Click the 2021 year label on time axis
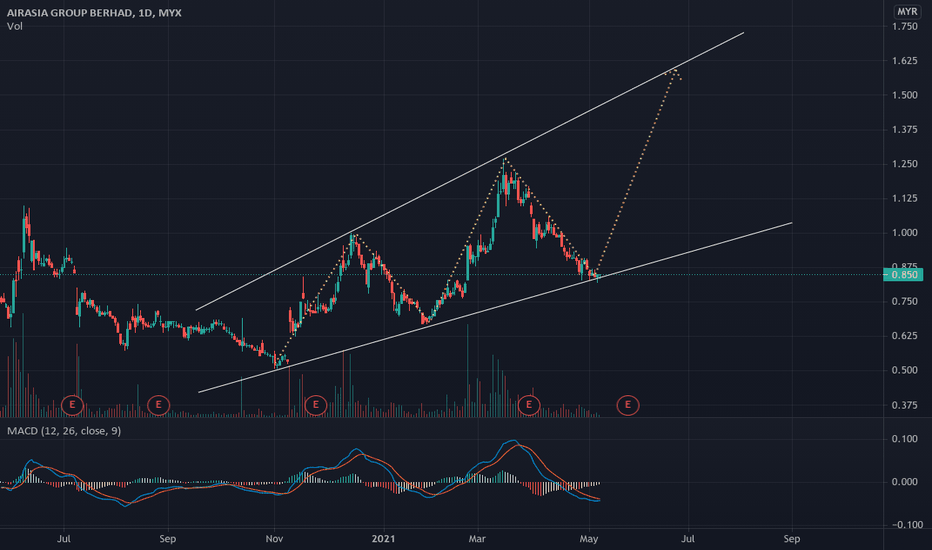The height and width of the screenshot is (550, 932). pos(383,539)
